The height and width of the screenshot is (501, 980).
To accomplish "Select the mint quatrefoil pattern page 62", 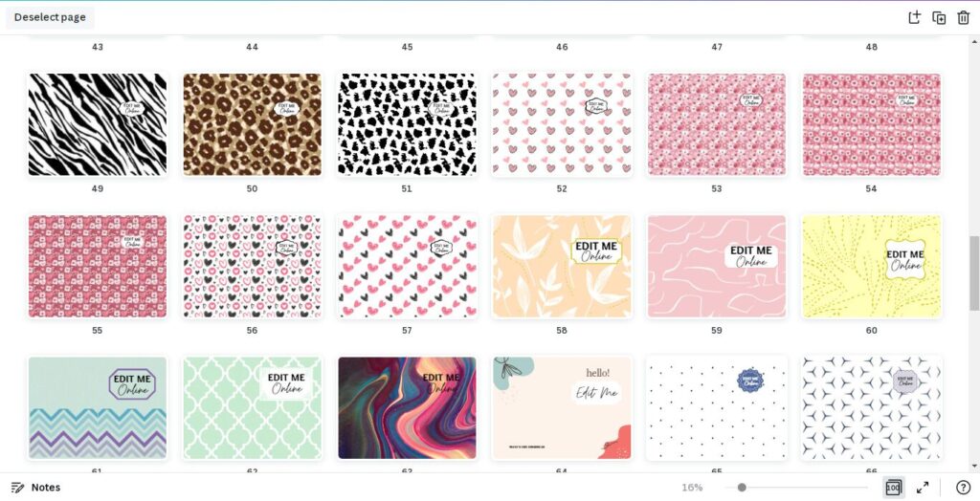I will 252,408.
